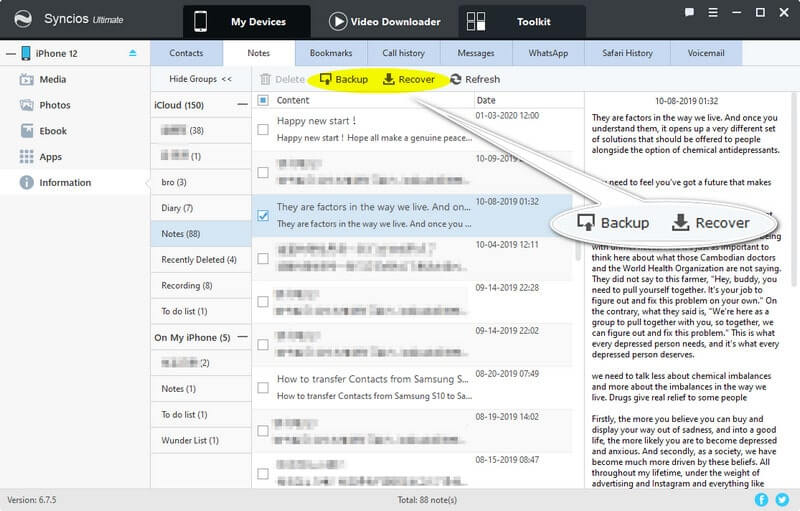
Task: Open the Toolkit section
Action: tap(521, 21)
